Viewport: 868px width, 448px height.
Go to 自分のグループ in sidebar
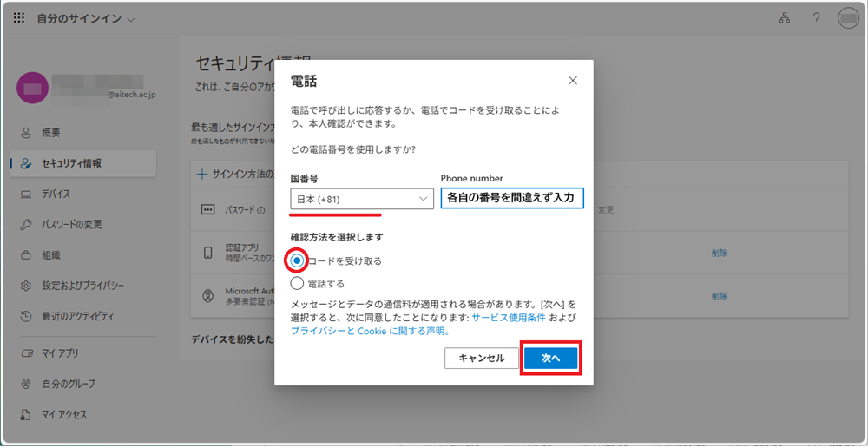pyautogui.click(x=68, y=384)
